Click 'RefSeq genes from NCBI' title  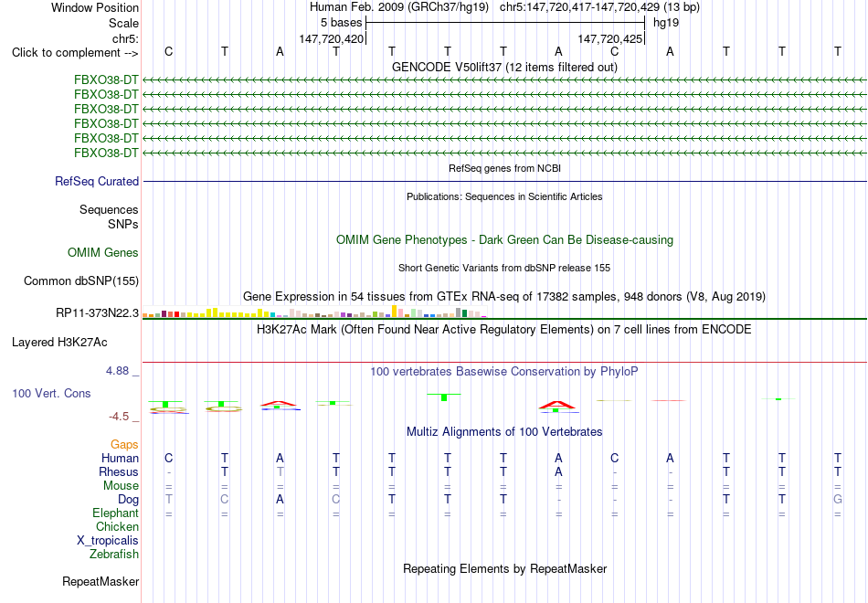(x=504, y=168)
